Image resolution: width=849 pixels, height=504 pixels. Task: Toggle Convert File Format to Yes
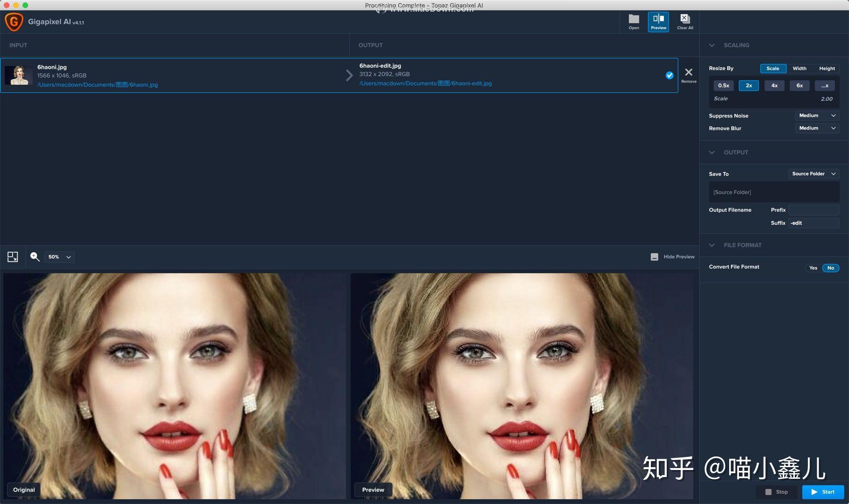point(813,268)
